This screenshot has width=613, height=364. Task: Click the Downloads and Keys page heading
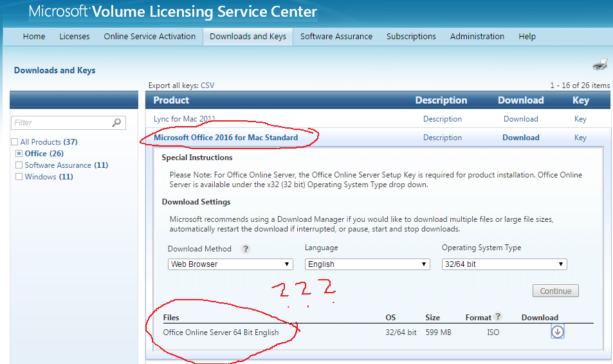[55, 70]
